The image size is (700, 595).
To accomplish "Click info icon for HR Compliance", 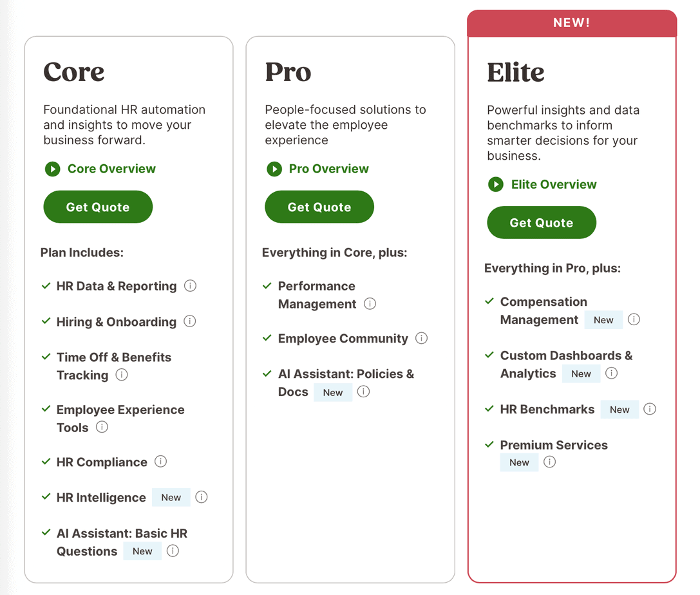I will pos(161,462).
